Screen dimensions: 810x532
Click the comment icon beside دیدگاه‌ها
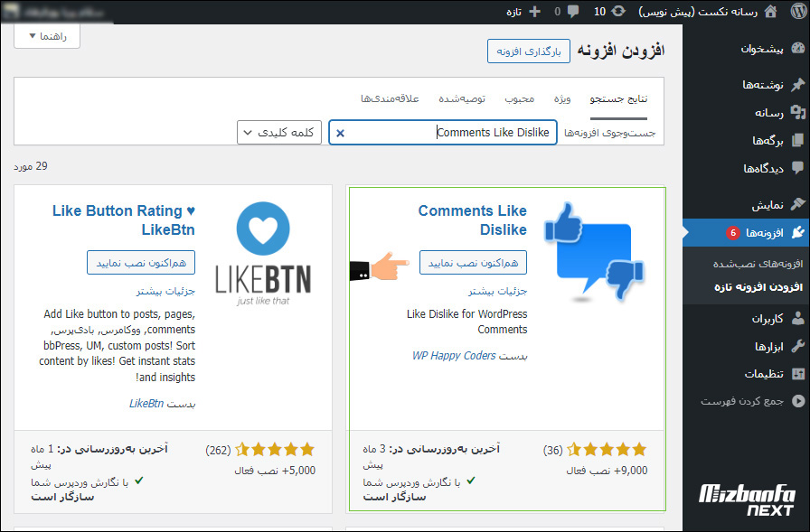click(x=798, y=168)
